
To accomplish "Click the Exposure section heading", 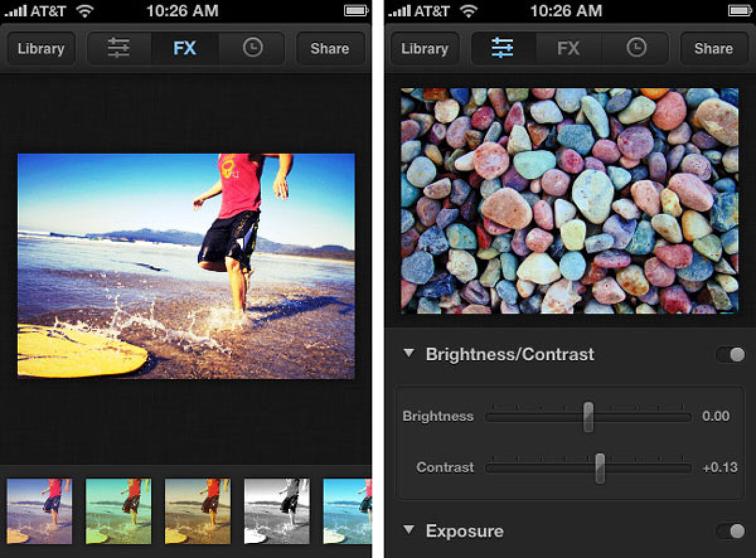I will pyautogui.click(x=465, y=531).
